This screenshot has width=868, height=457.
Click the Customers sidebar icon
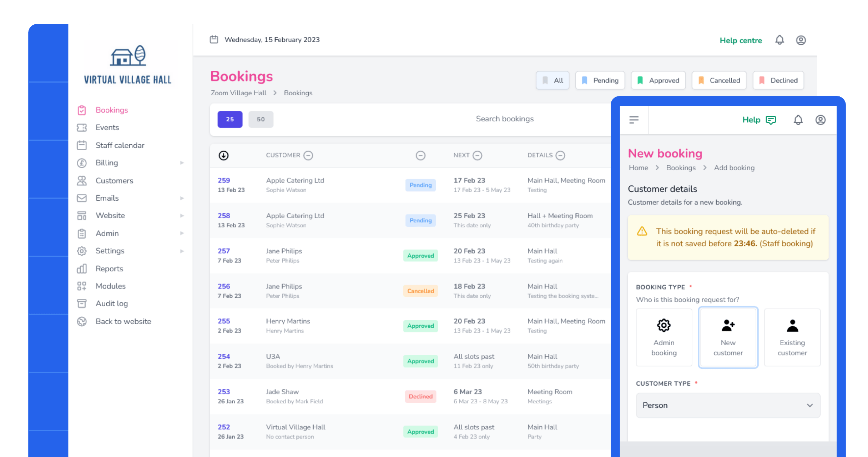(82, 181)
